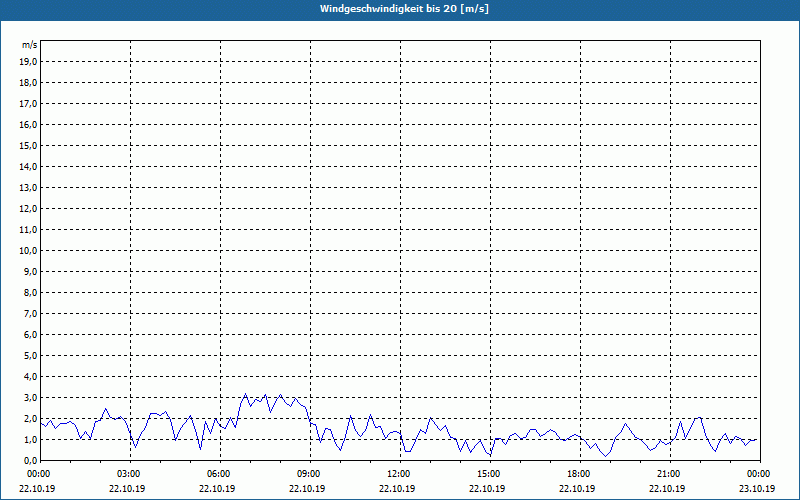This screenshot has width=800, height=500.
Task: Click the 19,0 y-axis label
Action: click(x=30, y=62)
